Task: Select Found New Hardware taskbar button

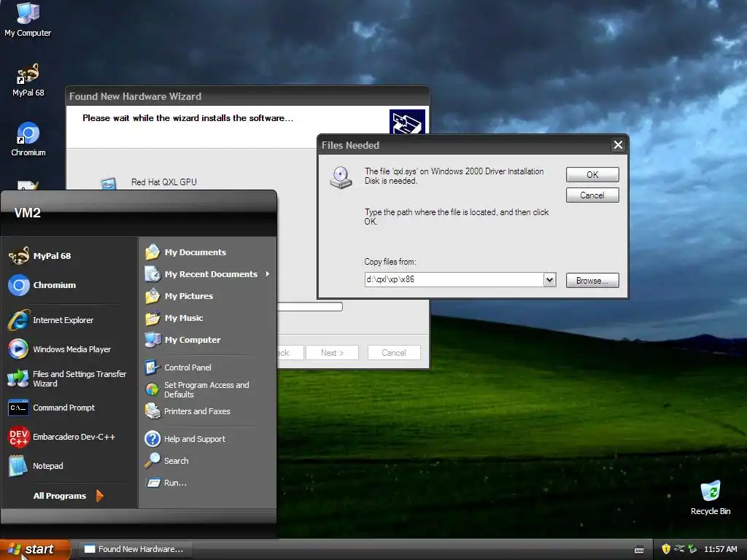Action: (135, 549)
